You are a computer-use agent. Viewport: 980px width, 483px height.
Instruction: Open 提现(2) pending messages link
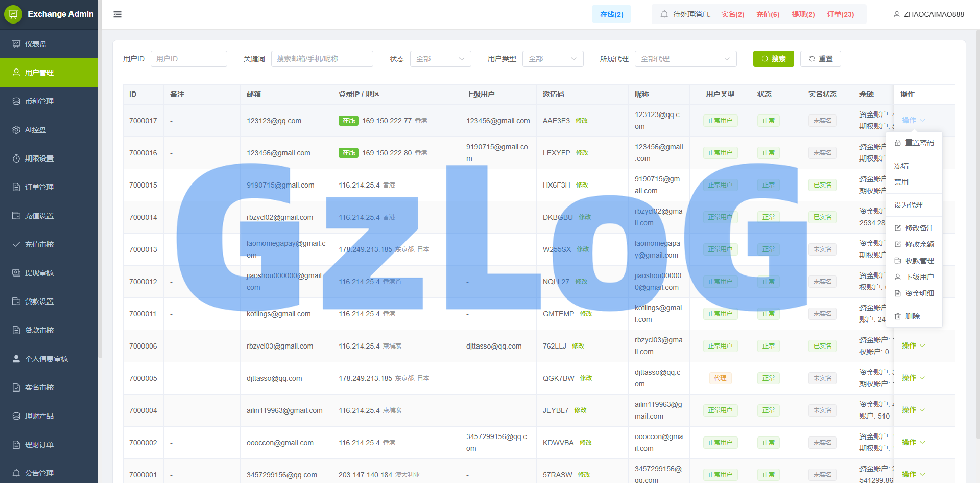[x=803, y=14]
